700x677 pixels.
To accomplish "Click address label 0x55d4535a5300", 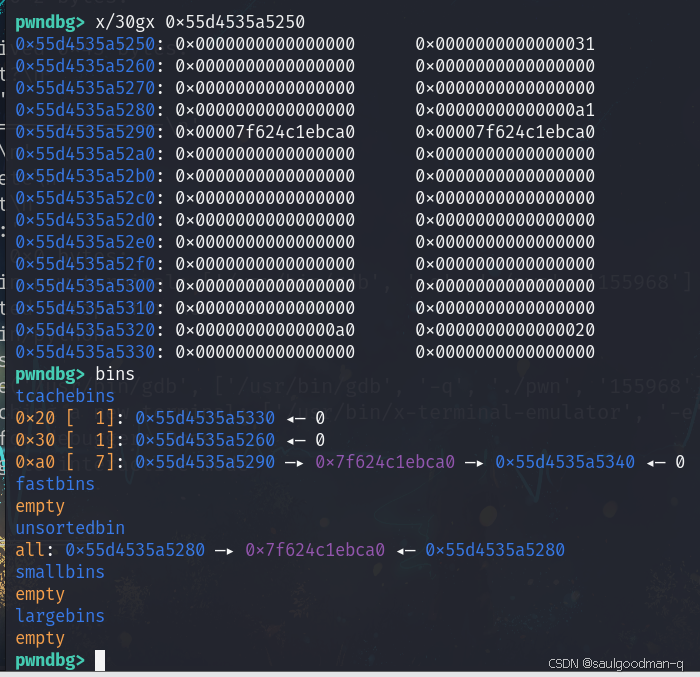I will 85,286.
